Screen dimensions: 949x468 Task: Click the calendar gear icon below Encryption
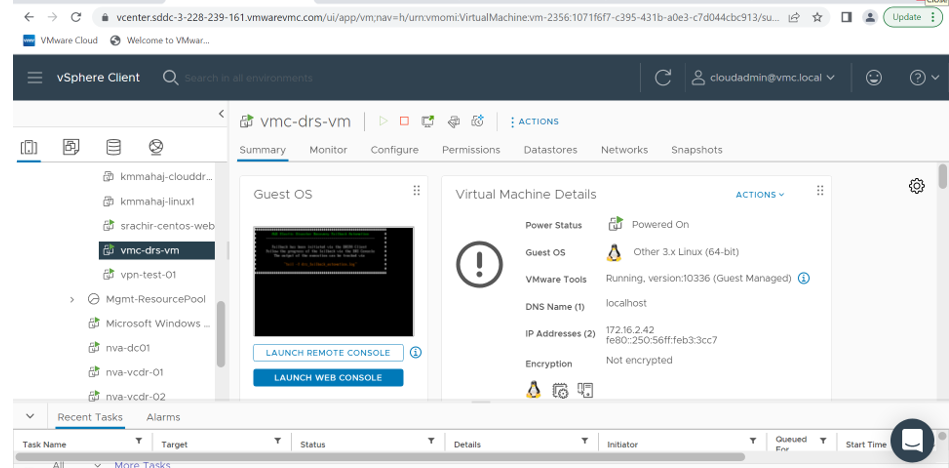(560, 391)
